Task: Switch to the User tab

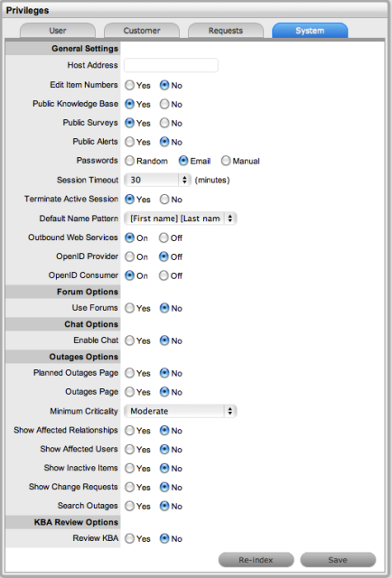Action: click(58, 31)
